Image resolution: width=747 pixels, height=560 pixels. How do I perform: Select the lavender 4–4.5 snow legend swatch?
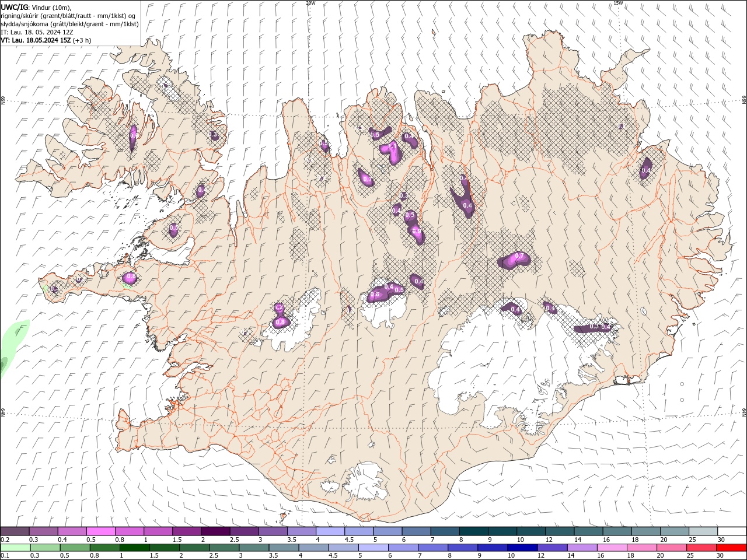point(330,531)
